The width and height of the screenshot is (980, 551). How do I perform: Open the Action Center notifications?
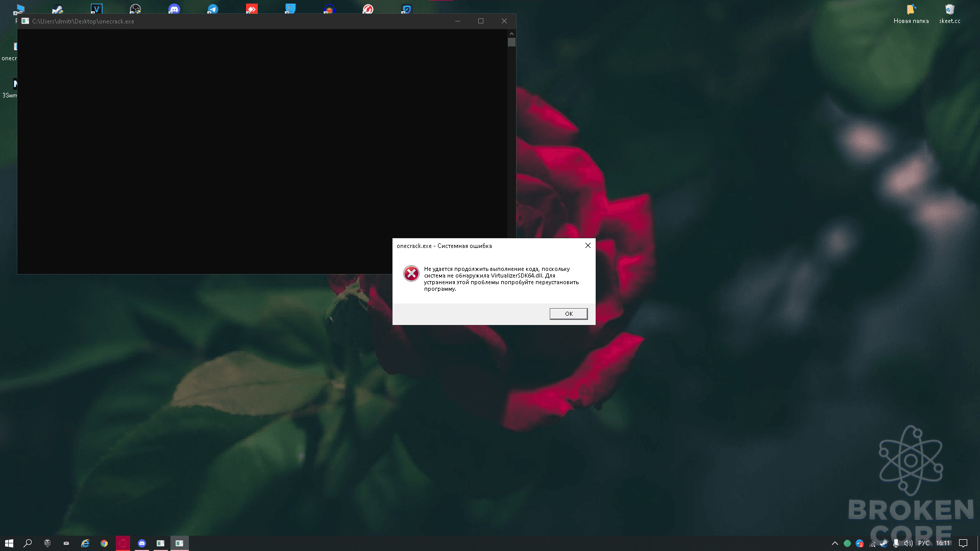(x=963, y=543)
